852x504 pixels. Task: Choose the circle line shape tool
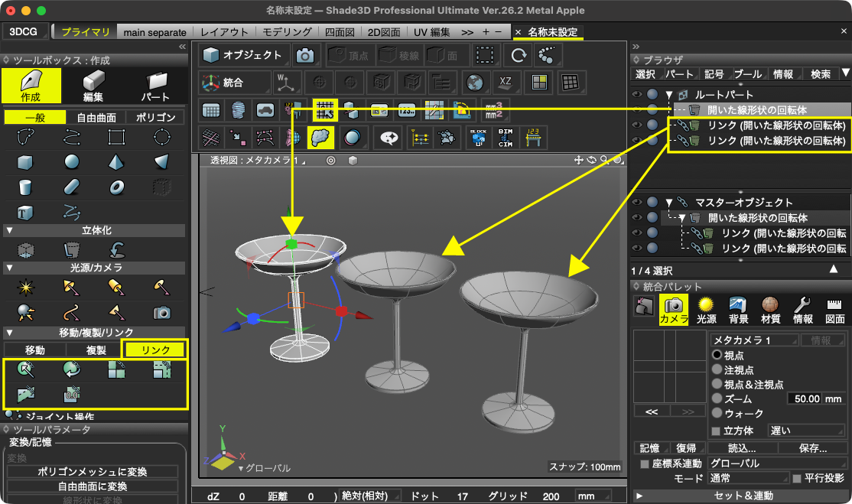162,138
